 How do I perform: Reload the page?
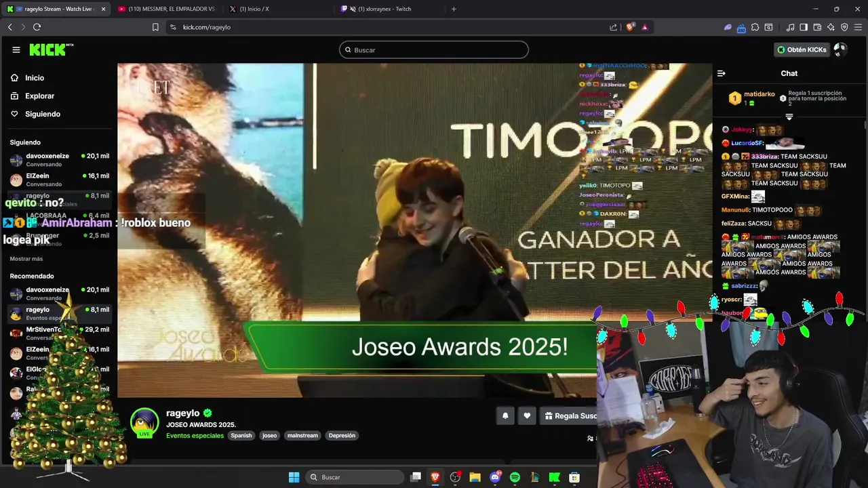pyautogui.click(x=37, y=27)
